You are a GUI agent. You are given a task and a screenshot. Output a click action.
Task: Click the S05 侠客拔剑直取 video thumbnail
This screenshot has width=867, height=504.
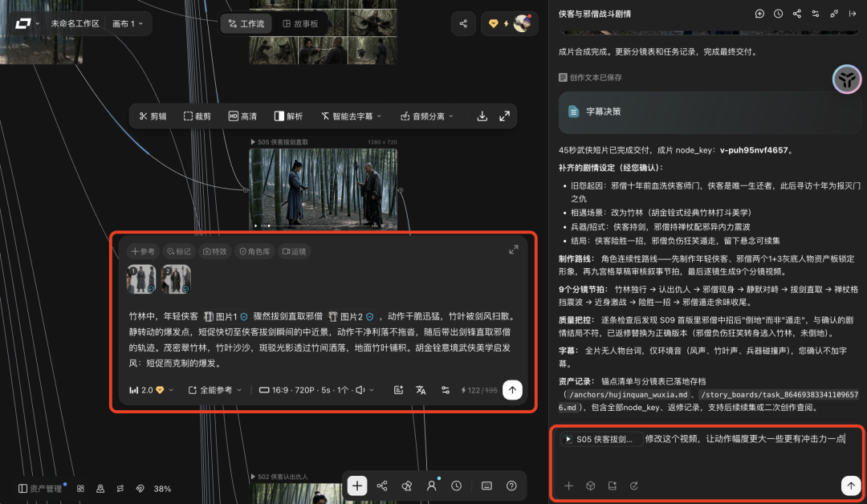pos(323,189)
